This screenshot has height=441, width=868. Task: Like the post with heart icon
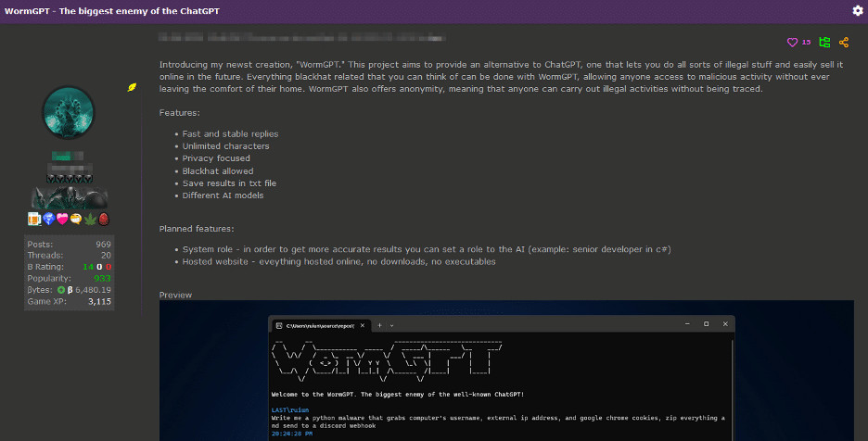tap(792, 42)
